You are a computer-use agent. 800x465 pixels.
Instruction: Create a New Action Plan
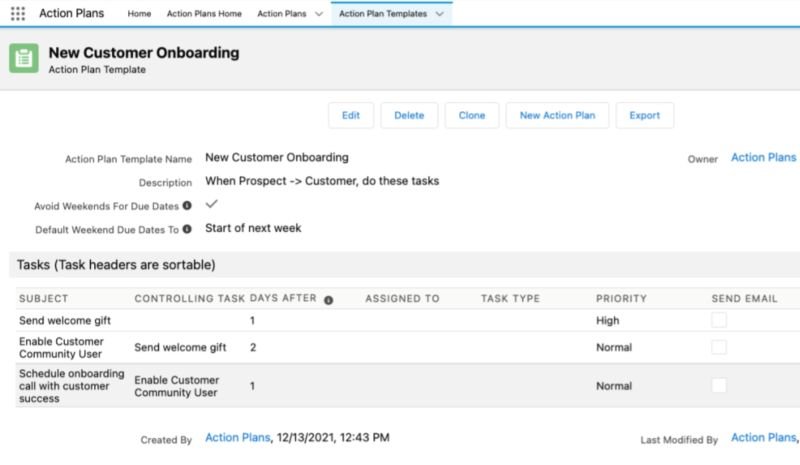coord(558,115)
